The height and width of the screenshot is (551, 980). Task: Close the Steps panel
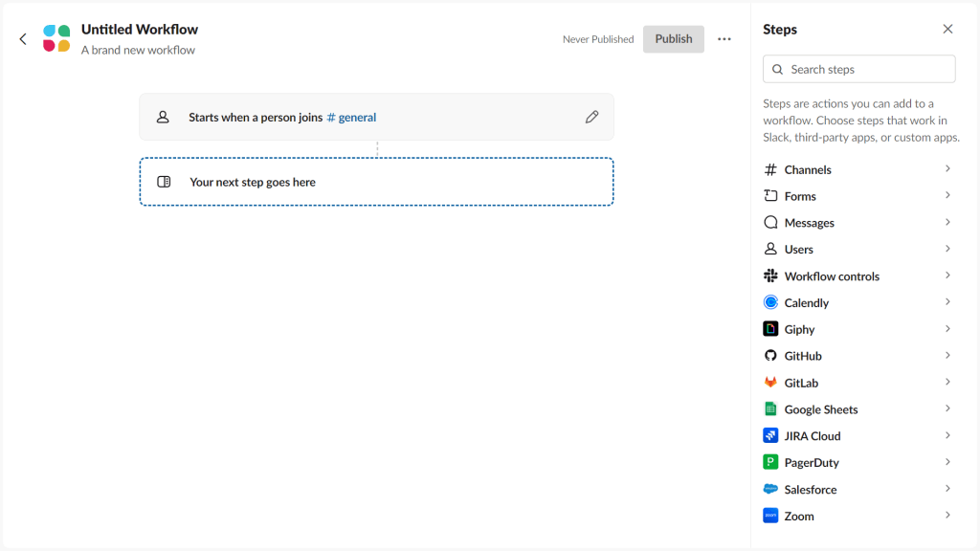click(x=947, y=29)
